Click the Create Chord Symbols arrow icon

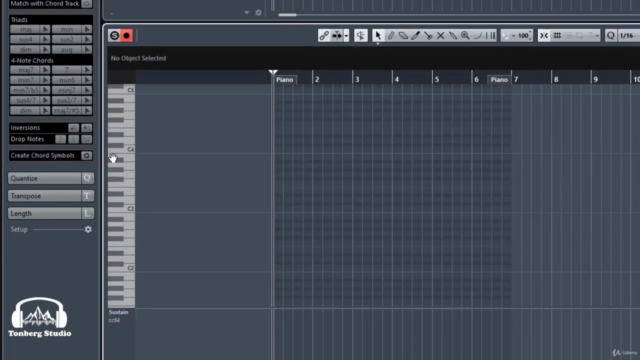(86, 156)
